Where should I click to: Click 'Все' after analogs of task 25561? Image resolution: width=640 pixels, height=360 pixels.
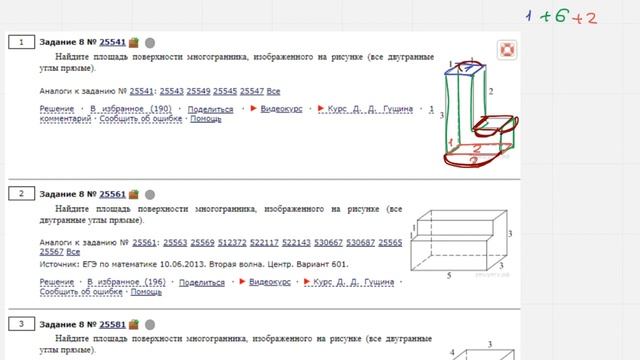click(x=73, y=252)
